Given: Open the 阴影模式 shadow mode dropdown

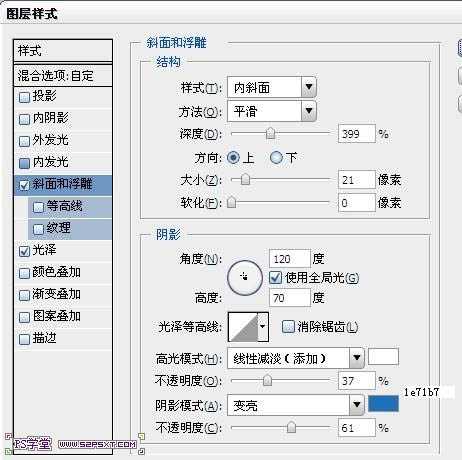Looking at the screenshot, I should [x=296, y=405].
